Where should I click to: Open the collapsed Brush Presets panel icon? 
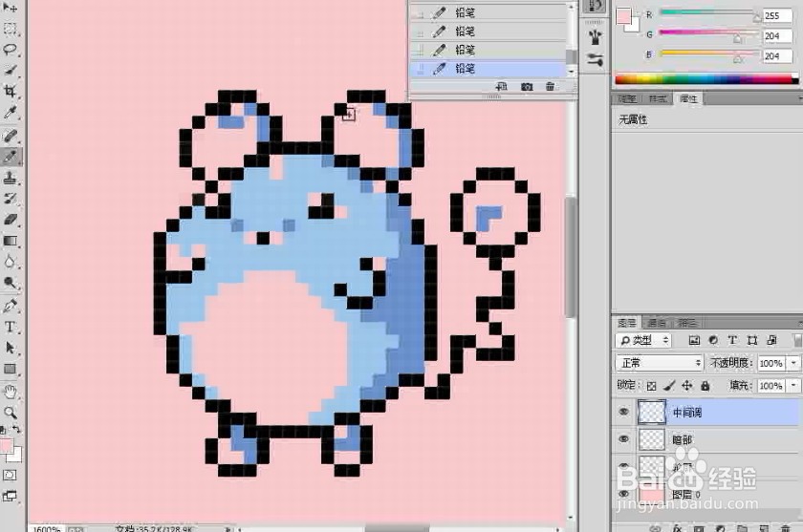[595, 37]
